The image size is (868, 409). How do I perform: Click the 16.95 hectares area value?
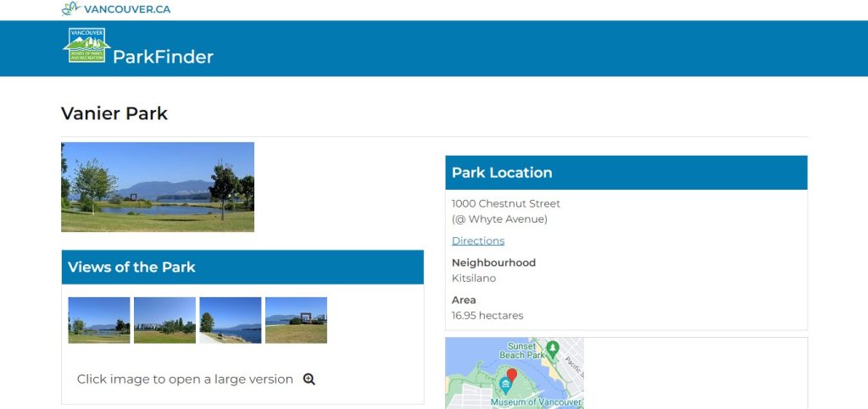pyautogui.click(x=487, y=315)
